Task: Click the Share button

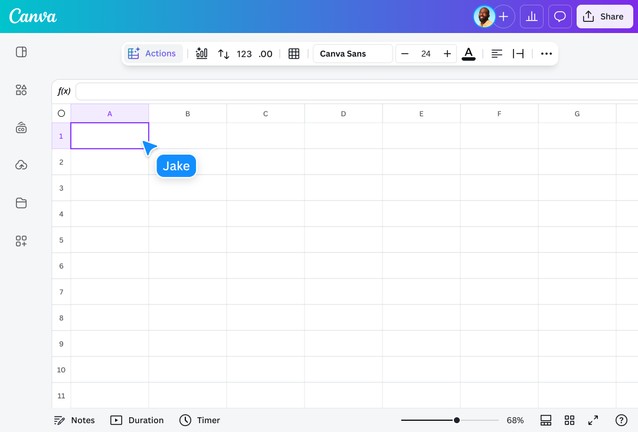Action: 603,16
